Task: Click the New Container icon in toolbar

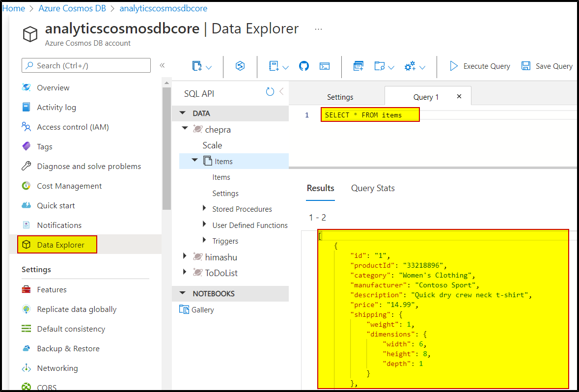Action: (x=197, y=66)
